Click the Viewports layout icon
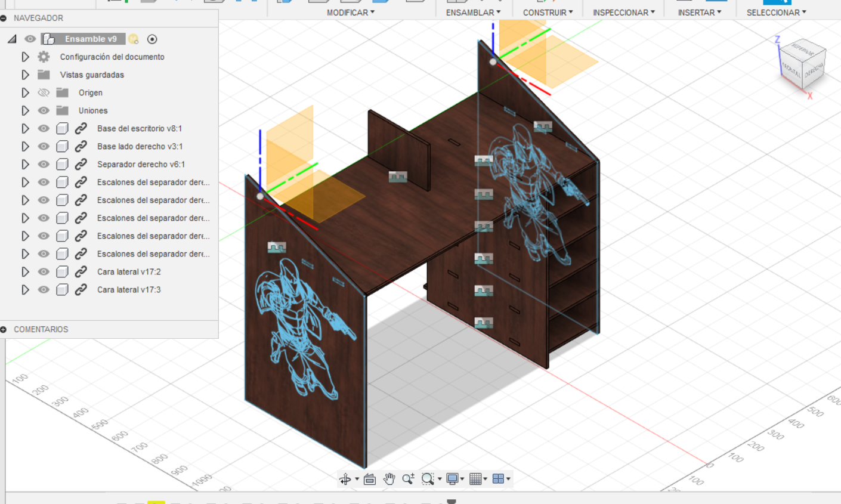This screenshot has width=841, height=504. (498, 479)
